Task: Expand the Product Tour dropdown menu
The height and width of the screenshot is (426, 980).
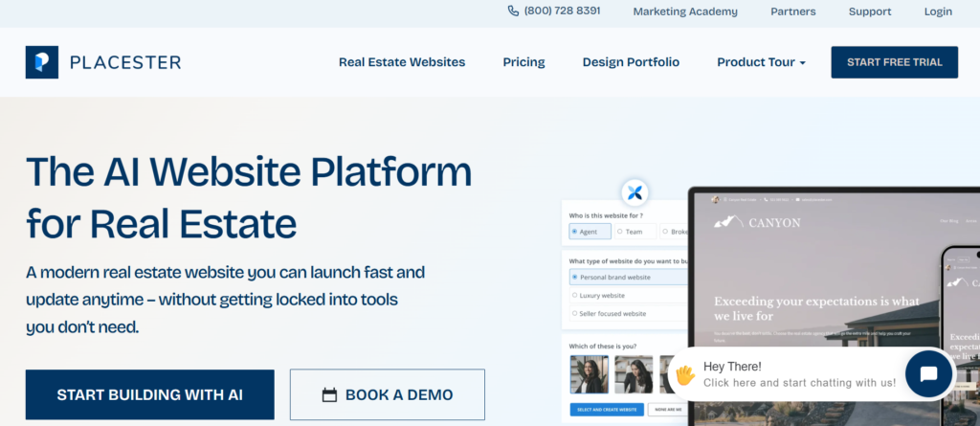Action: pyautogui.click(x=761, y=62)
